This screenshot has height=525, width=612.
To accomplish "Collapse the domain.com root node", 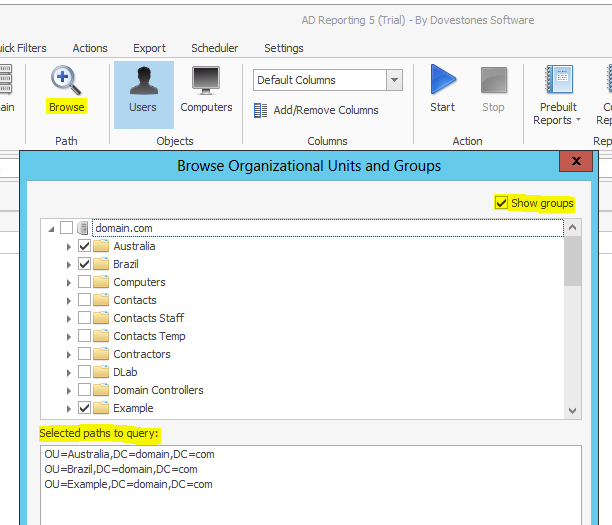I will click(51, 229).
